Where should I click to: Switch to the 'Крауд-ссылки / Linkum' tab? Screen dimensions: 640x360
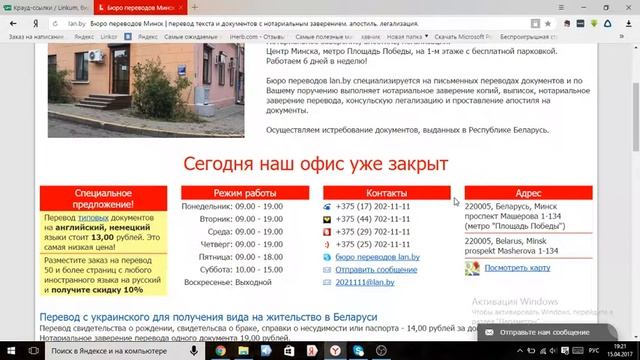click(47, 7)
